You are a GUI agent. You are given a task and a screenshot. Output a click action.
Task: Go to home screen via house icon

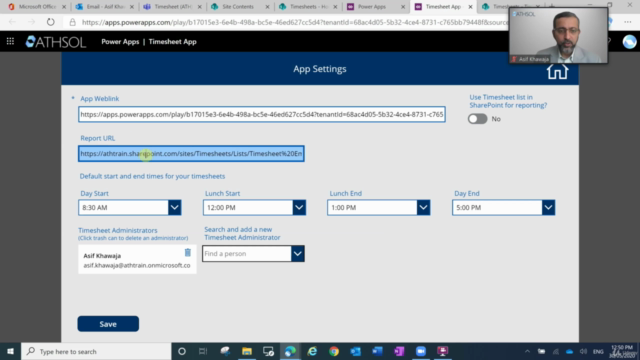point(557,72)
